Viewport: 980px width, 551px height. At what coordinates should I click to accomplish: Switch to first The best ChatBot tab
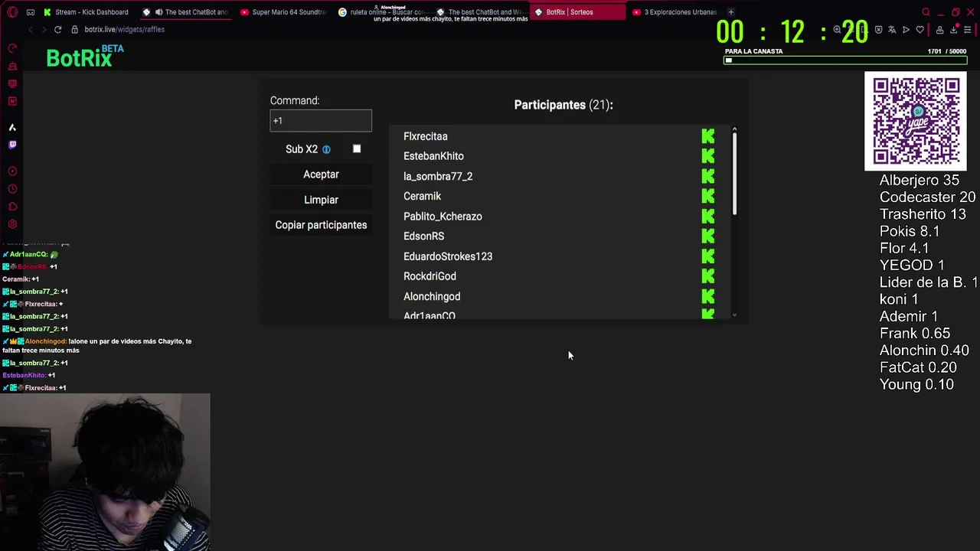(185, 12)
